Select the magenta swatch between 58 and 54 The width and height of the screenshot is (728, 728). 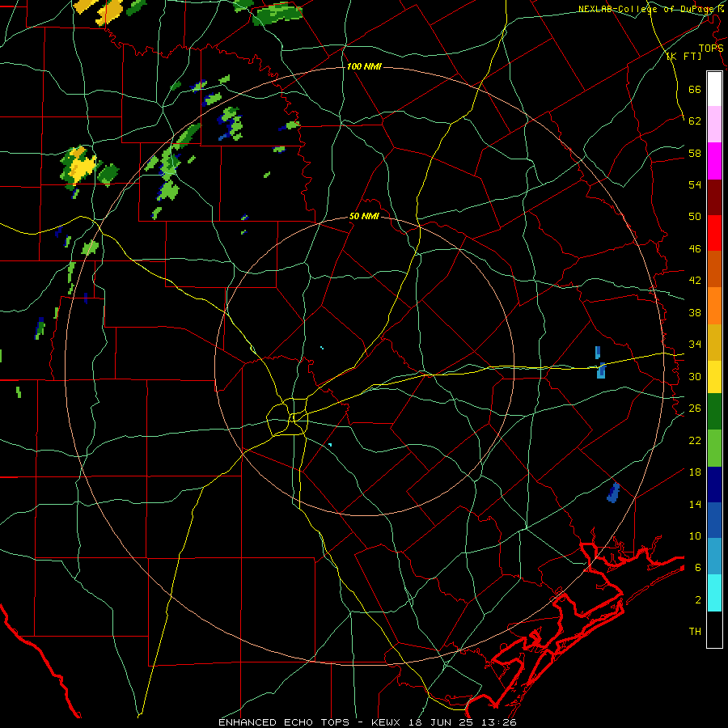click(x=714, y=161)
